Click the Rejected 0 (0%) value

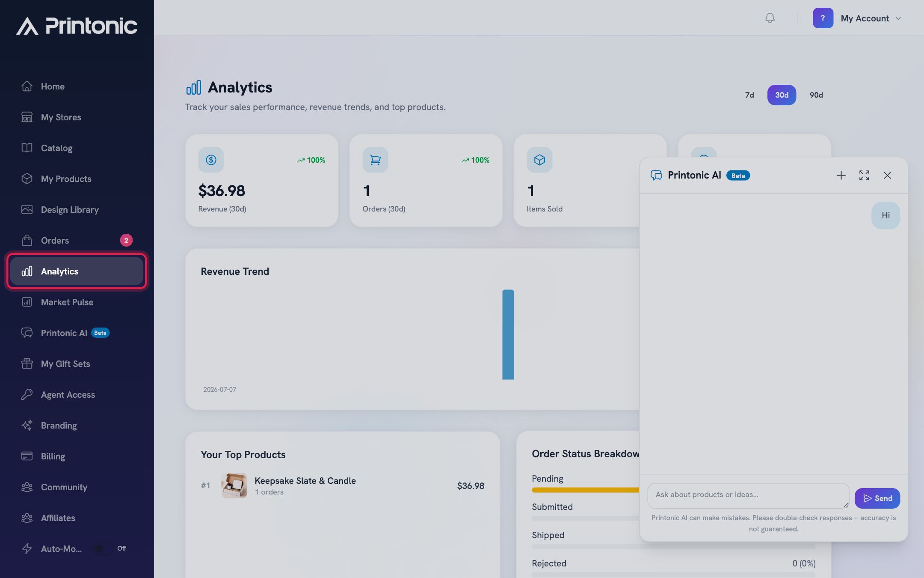pyautogui.click(x=804, y=563)
